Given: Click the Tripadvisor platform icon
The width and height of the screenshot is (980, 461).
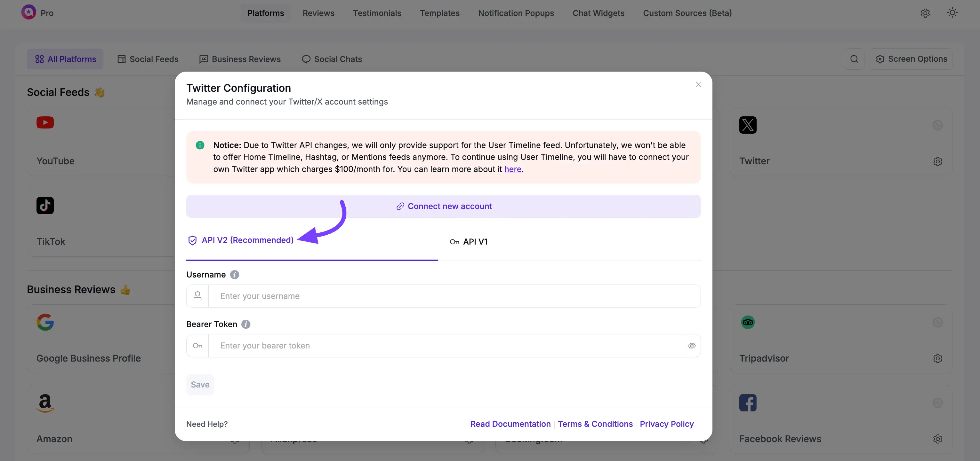Looking at the screenshot, I should [748, 322].
